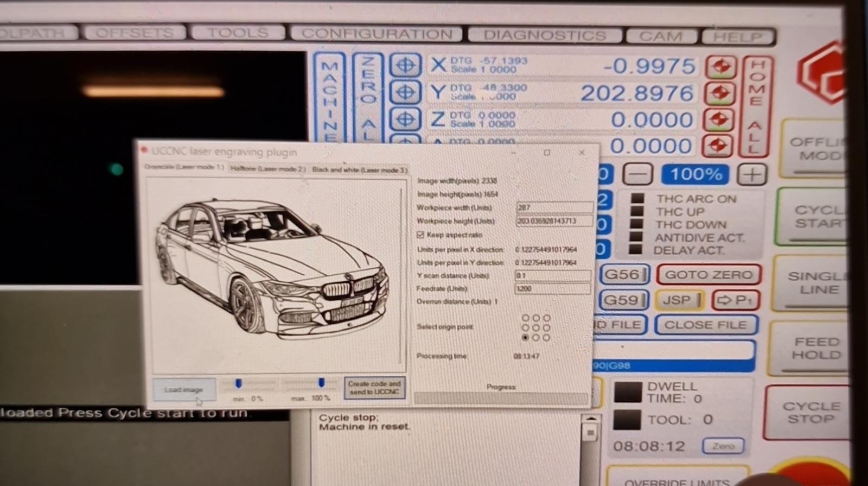The image size is (868, 486).
Task: Zero the Z axis with its crosshair icon
Action: tap(405, 119)
